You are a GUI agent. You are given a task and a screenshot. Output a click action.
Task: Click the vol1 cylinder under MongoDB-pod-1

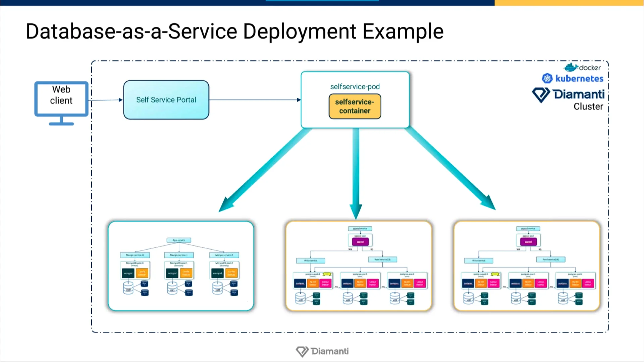pos(172,288)
